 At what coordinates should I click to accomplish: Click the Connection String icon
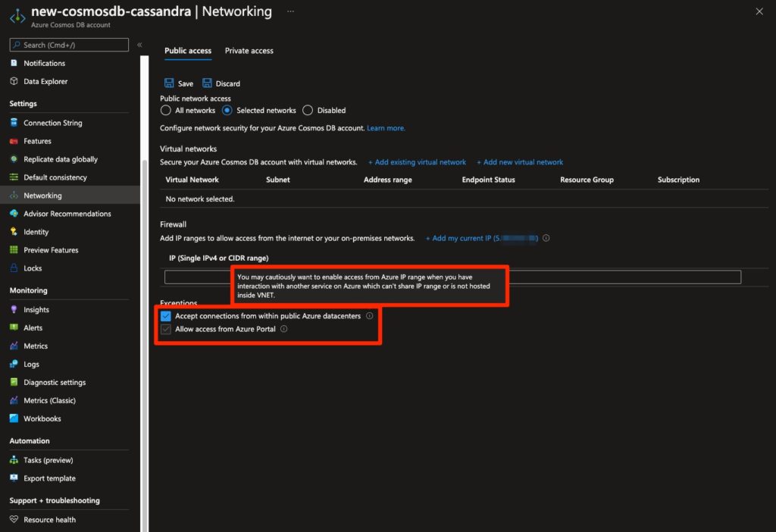14,122
